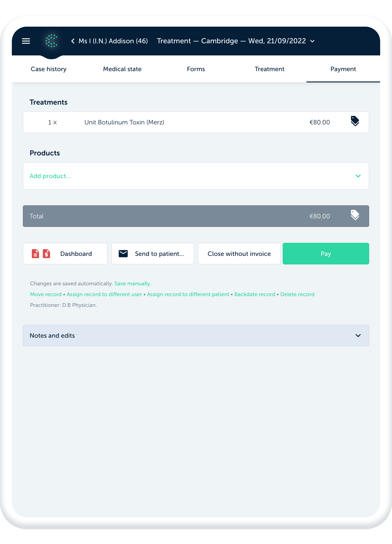Click the green dotted circle logo
This screenshot has height=544, width=392.
(x=51, y=41)
